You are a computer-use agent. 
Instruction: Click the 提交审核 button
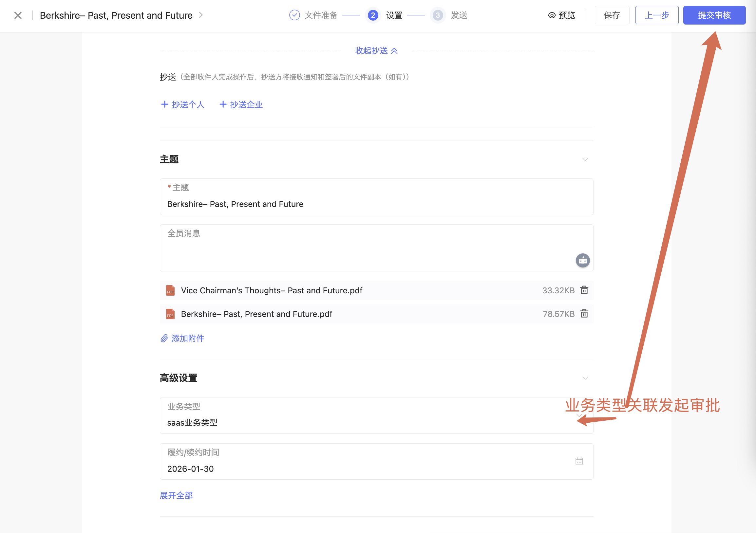click(x=714, y=15)
